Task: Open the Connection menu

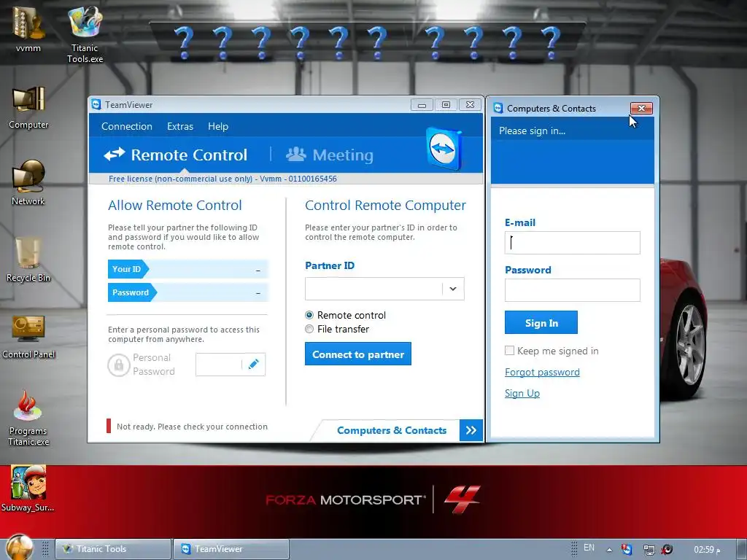Action: coord(127,126)
